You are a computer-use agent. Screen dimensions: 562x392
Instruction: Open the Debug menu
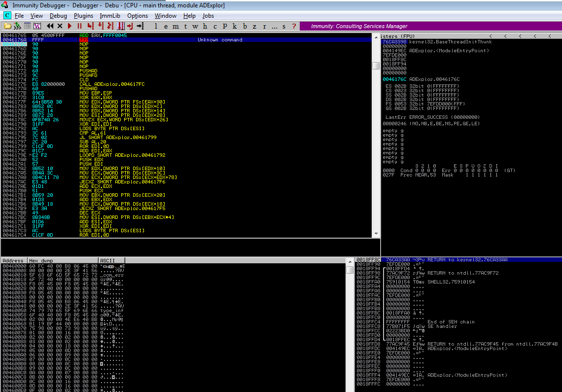click(58, 16)
